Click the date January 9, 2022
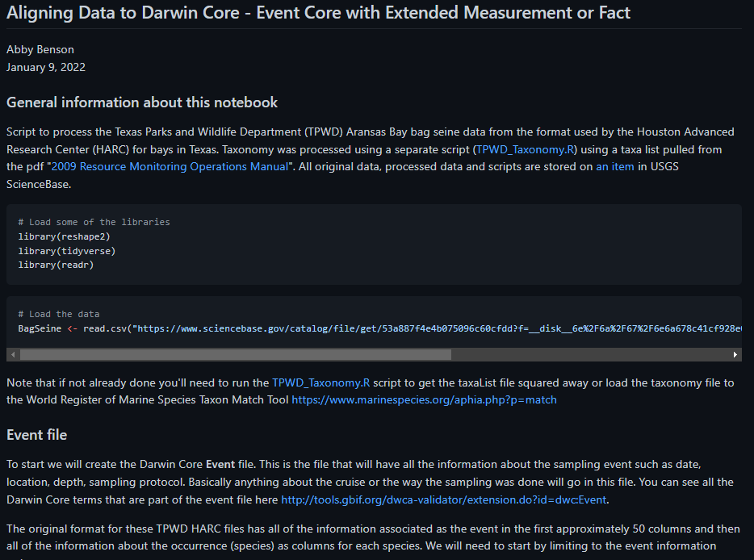Image resolution: width=754 pixels, height=560 pixels. pyautogui.click(x=46, y=67)
